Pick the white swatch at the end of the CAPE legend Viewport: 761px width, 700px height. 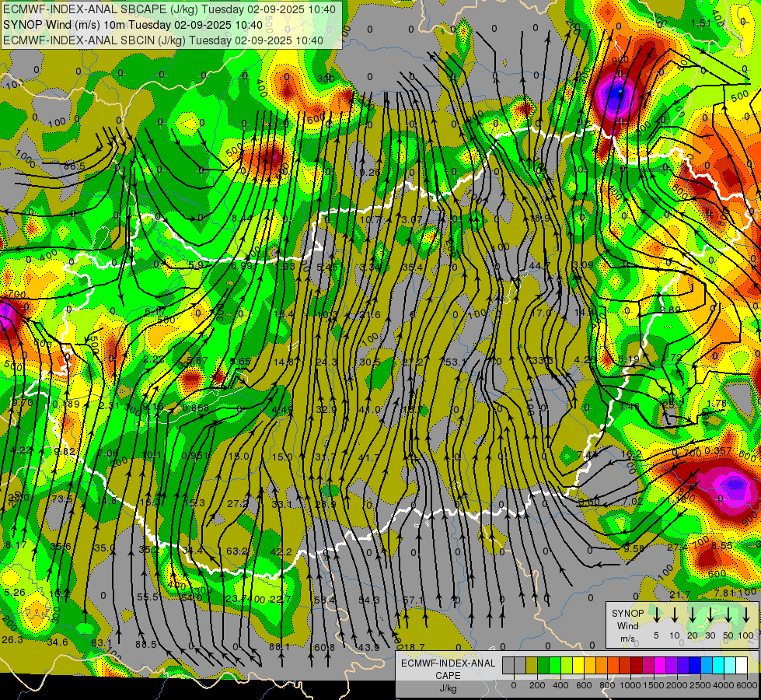pyautogui.click(x=742, y=665)
